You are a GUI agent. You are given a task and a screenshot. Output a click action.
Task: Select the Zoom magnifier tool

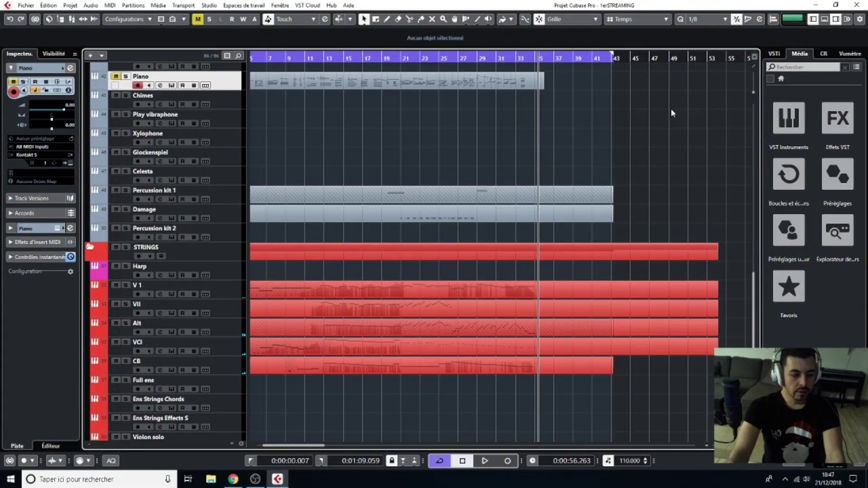click(x=443, y=19)
